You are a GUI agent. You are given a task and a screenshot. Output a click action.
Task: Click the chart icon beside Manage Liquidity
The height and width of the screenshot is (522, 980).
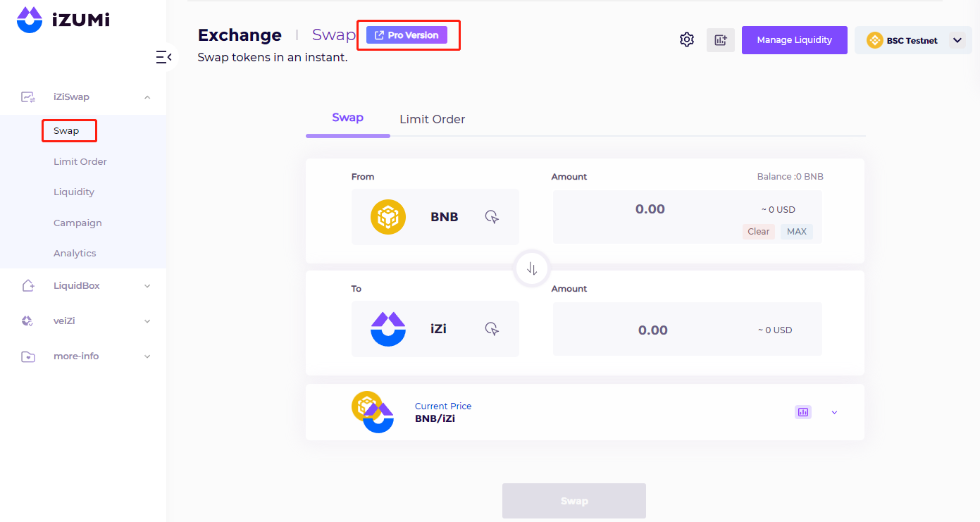coord(721,40)
